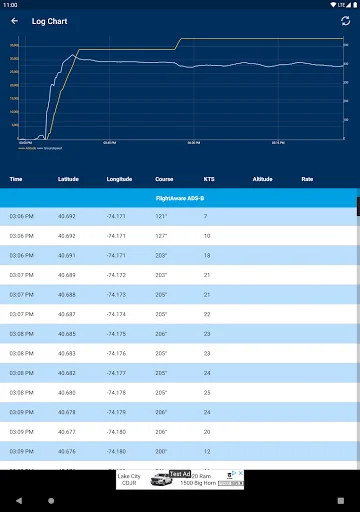Tap the Rate column header
Screen dimensions: 360x512
tap(307, 179)
